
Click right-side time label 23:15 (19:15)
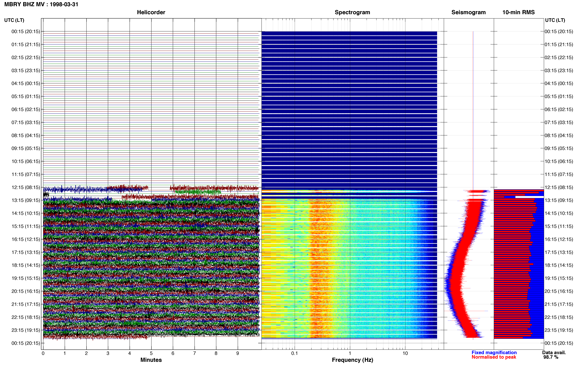point(559,330)
